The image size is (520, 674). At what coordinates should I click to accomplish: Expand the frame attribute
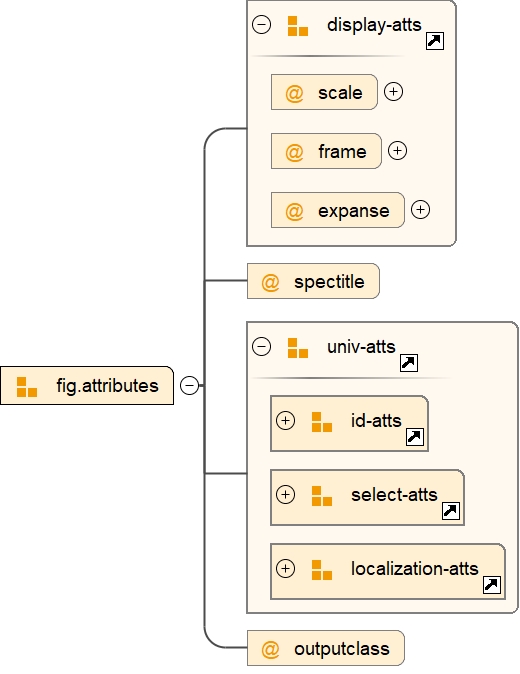(x=398, y=150)
